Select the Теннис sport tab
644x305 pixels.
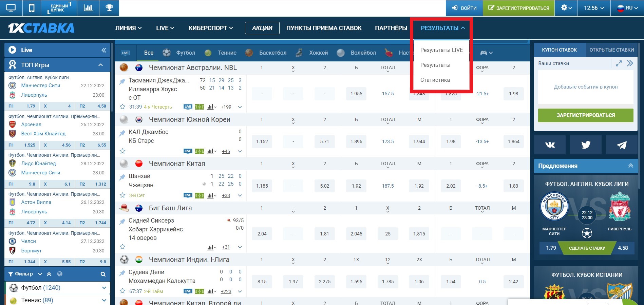point(221,53)
